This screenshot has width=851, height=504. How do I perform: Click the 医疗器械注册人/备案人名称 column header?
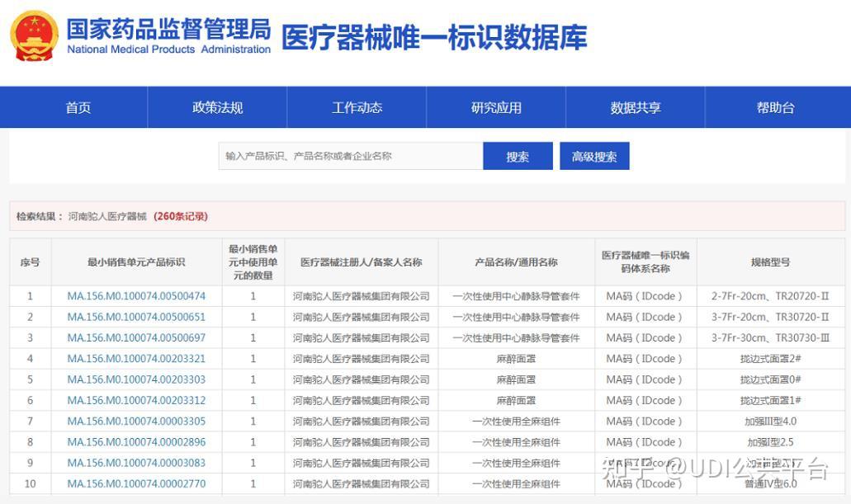point(362,262)
